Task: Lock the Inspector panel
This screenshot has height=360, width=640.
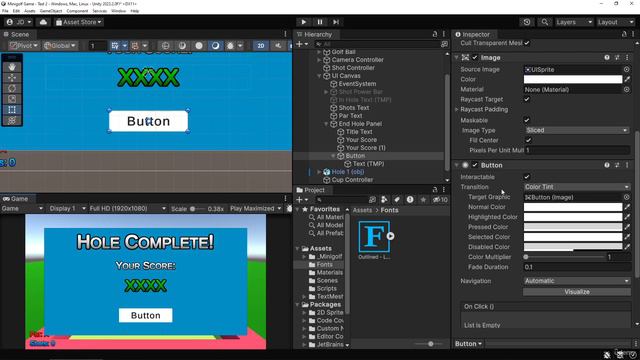Action: coord(624,34)
